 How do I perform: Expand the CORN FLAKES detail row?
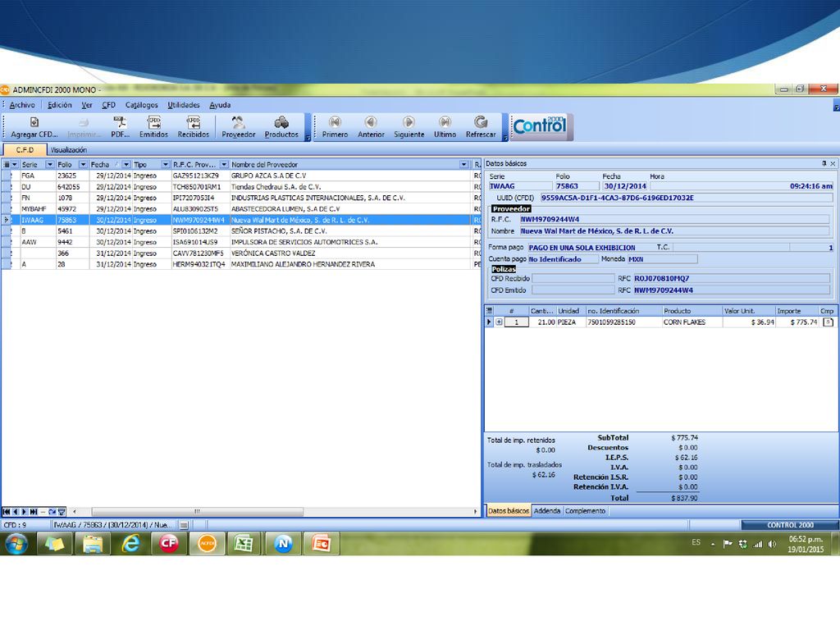point(499,322)
